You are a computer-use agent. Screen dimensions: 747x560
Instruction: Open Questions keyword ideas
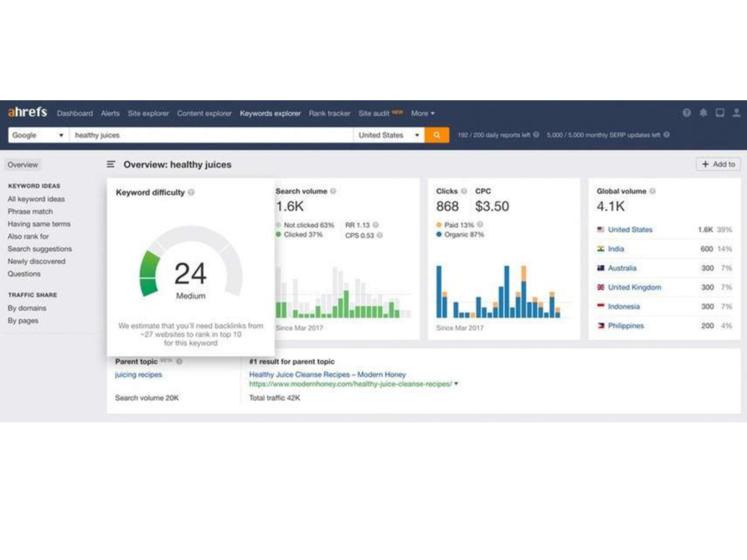(24, 274)
